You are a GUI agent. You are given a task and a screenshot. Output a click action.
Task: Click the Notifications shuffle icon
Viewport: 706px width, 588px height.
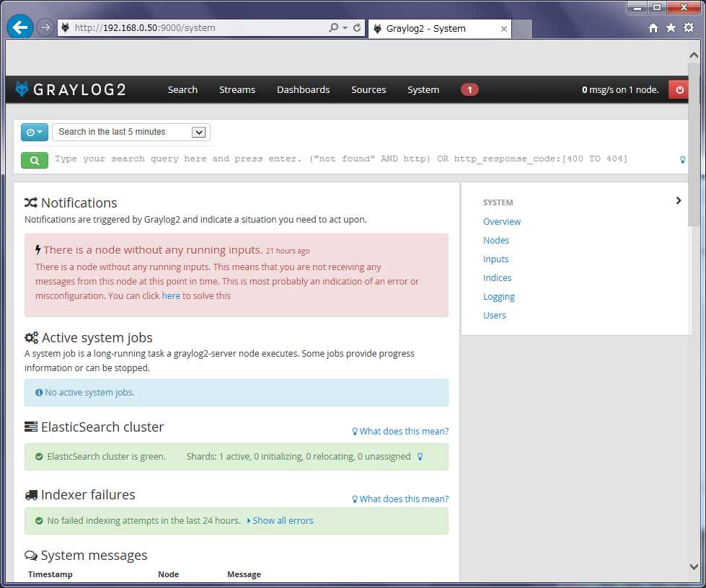coord(31,203)
